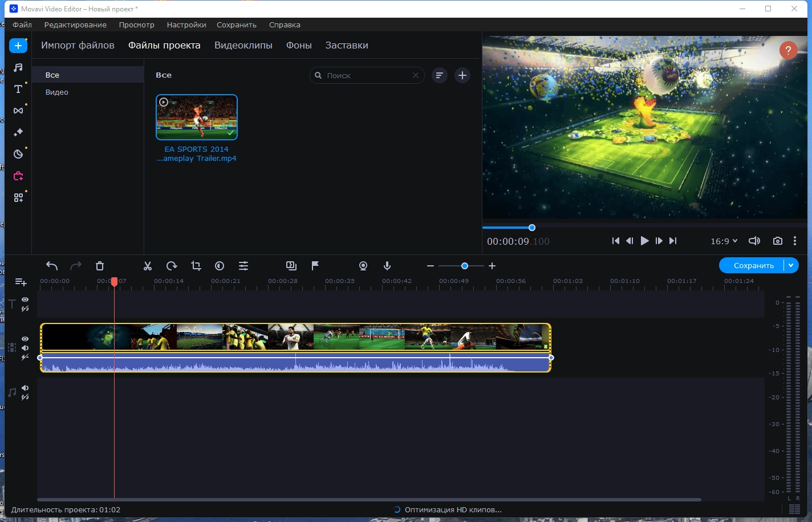Open the file import plus tab
This screenshot has width=812, height=522.
tap(18, 46)
